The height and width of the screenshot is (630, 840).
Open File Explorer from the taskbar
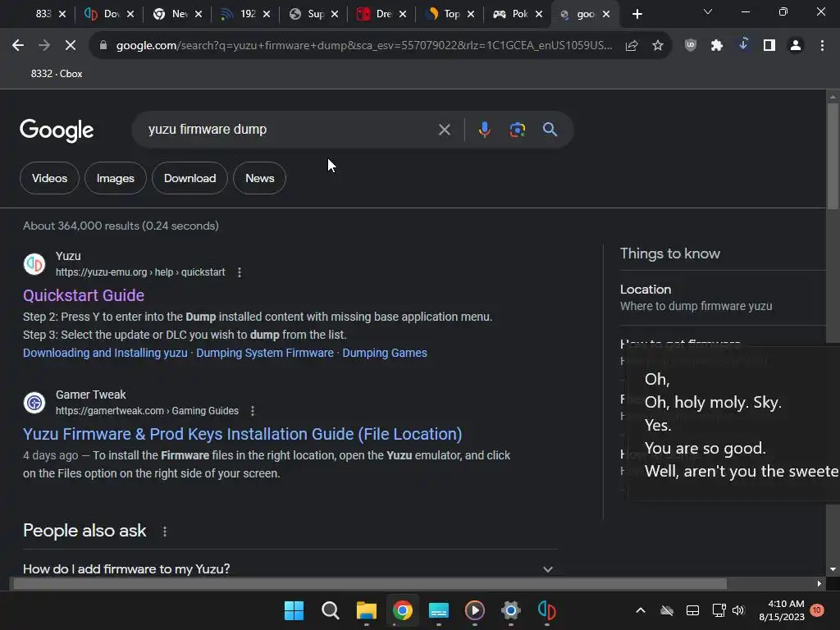[x=367, y=610]
